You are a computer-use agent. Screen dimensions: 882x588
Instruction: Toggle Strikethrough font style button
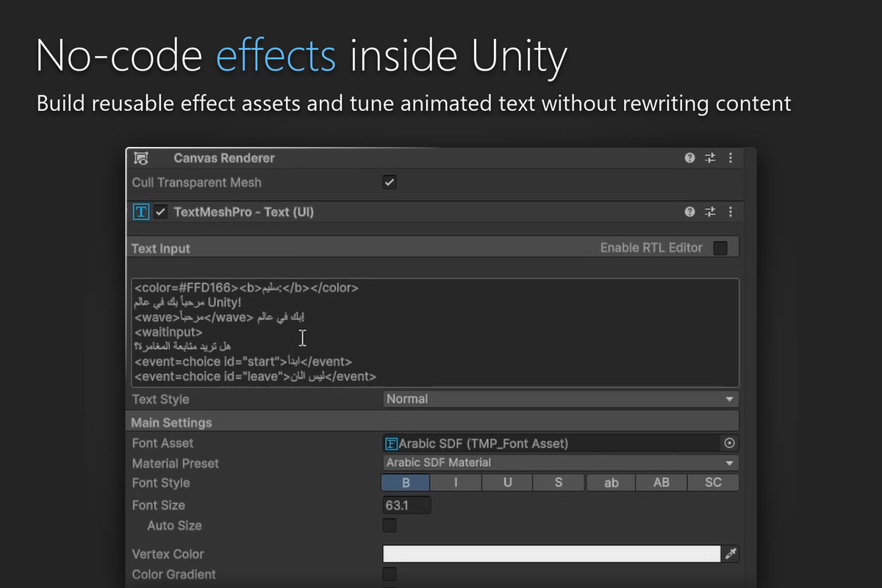pyautogui.click(x=559, y=483)
